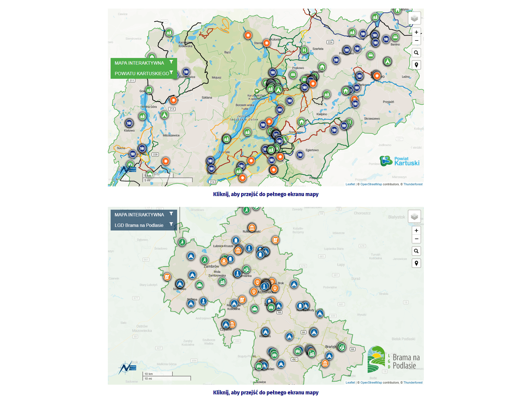Select the green house marker below Kiełpino
This screenshot has width=532, height=403.
click(x=302, y=121)
